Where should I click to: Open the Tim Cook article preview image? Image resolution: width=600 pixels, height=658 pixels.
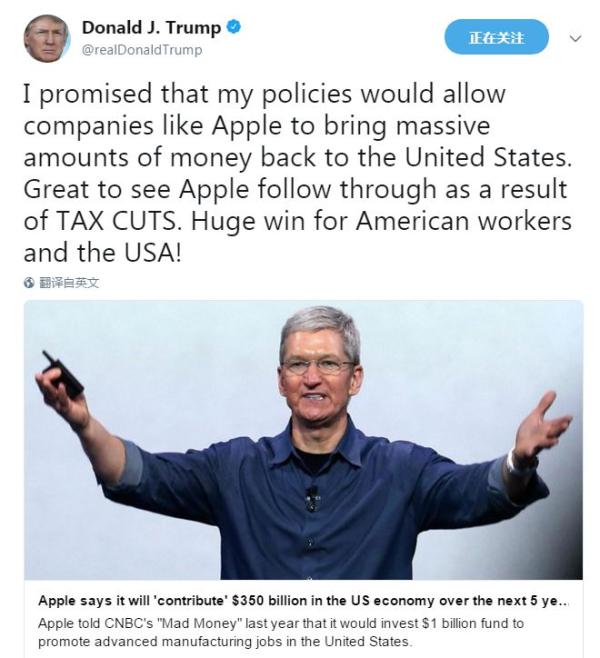pyautogui.click(x=303, y=440)
